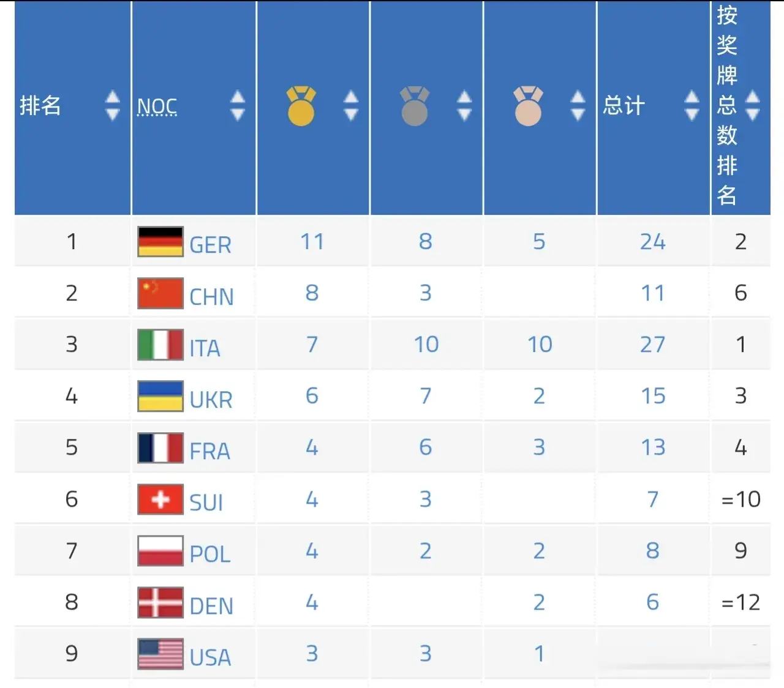Click Italy's total medal count 27
This screenshot has width=784, height=688.
pos(652,345)
